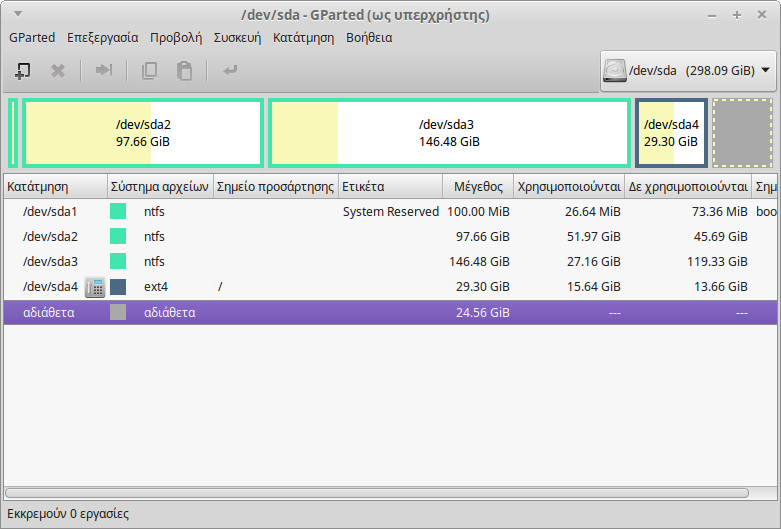Click the 24.56 GiB unallocated size cell
This screenshot has width=781, height=529.
pos(483,313)
